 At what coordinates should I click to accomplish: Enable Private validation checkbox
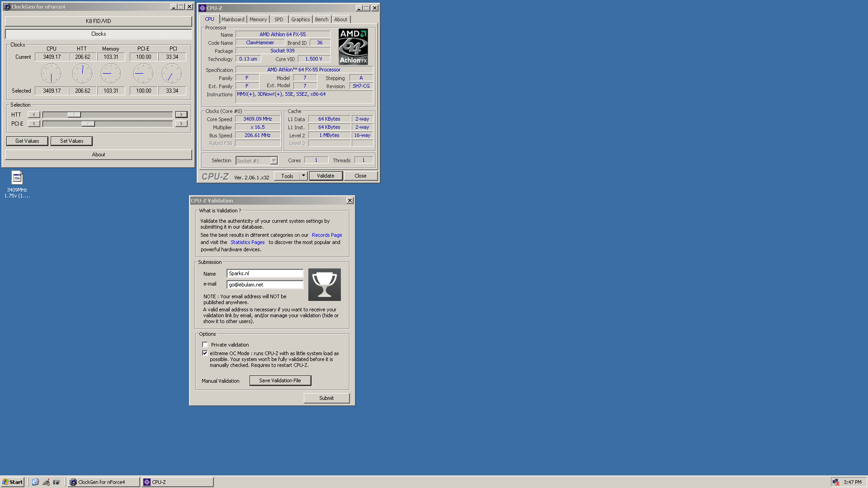pos(205,345)
